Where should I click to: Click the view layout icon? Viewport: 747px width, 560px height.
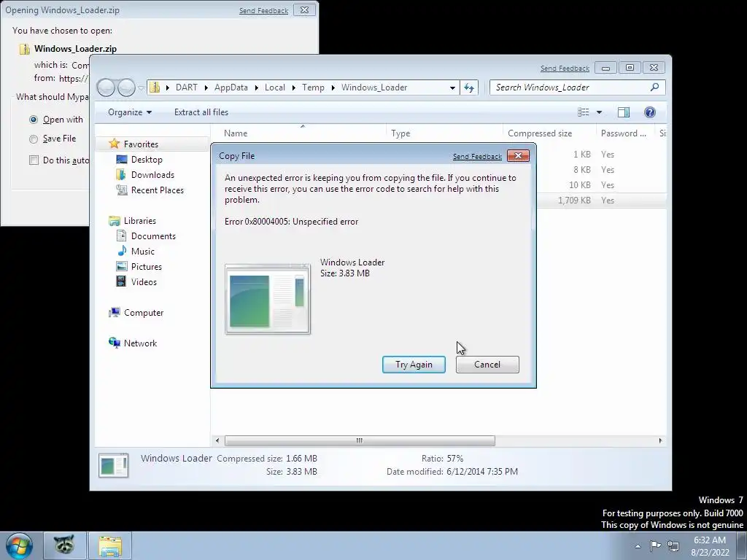click(583, 112)
